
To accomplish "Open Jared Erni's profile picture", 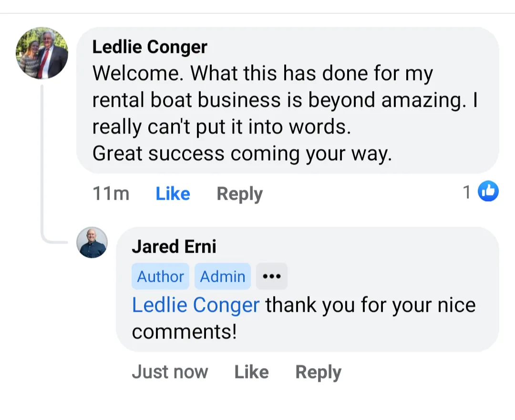I will [92, 242].
